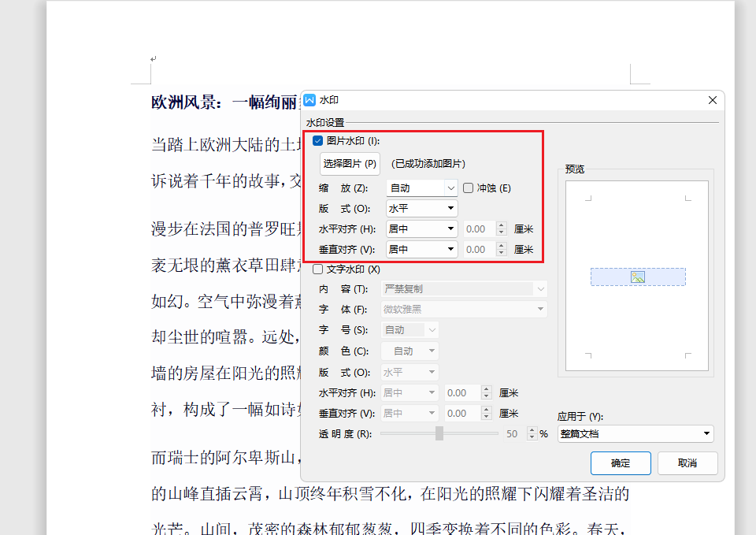Click the up arrow on horizontal offset stepper
Viewport: 756px width, 535px height.
501,225
